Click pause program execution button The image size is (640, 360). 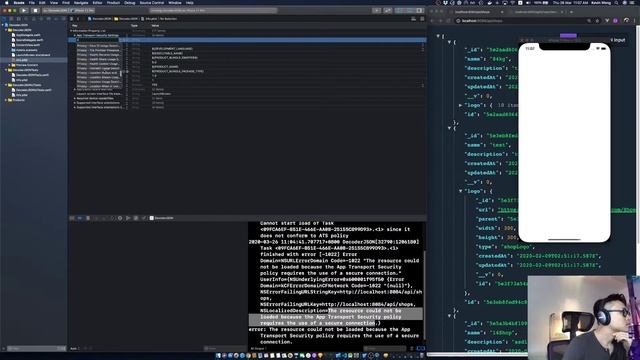pos(88,218)
